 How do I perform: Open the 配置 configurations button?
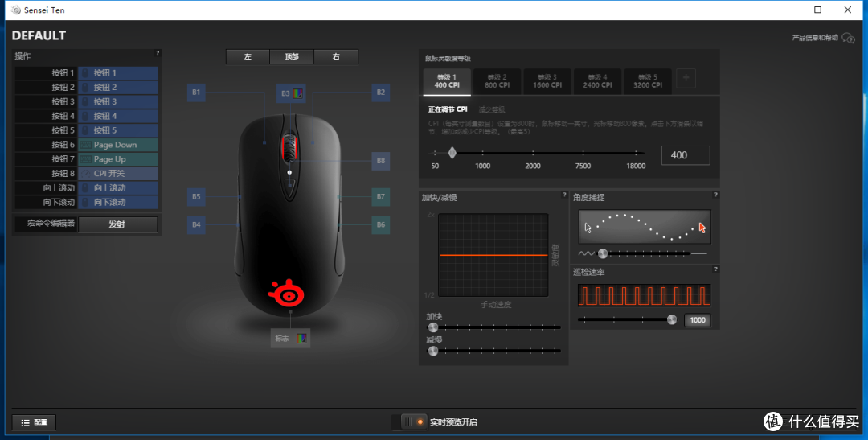[x=35, y=422]
